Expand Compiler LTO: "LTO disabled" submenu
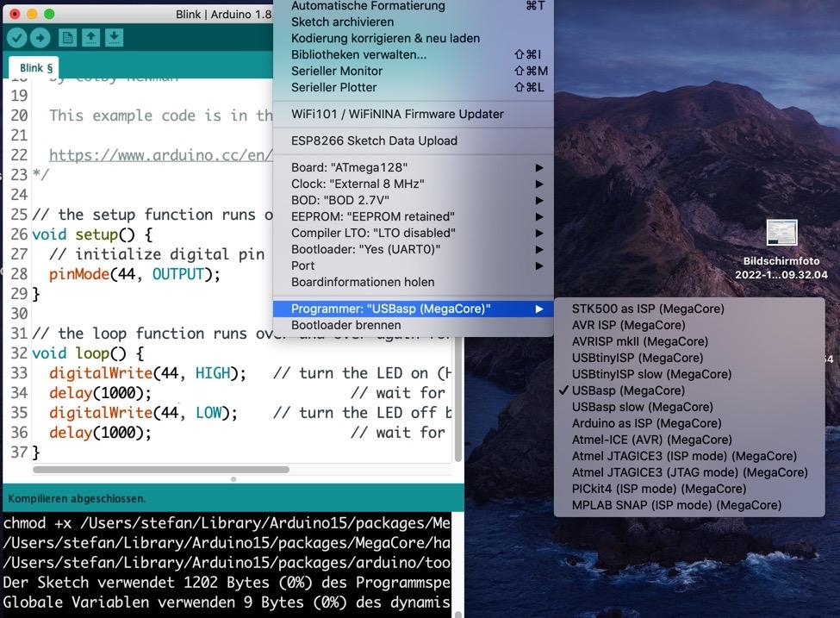840x618 pixels. pyautogui.click(x=413, y=234)
